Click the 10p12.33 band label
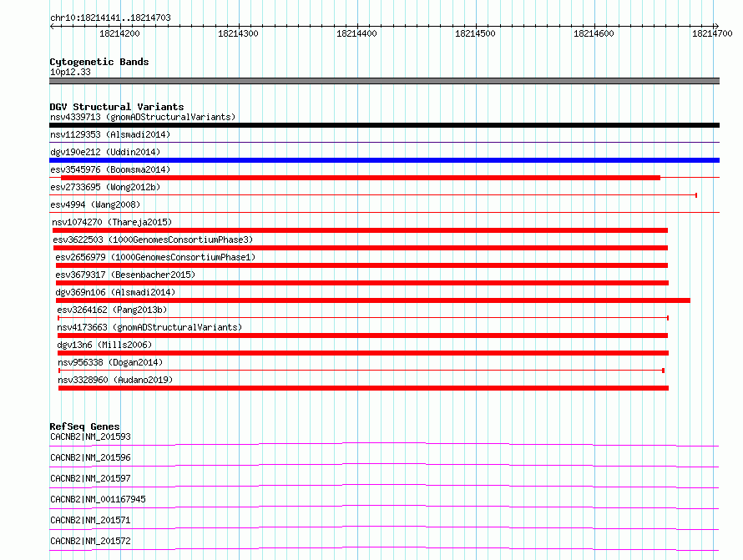The width and height of the screenshot is (743, 560). [x=70, y=72]
